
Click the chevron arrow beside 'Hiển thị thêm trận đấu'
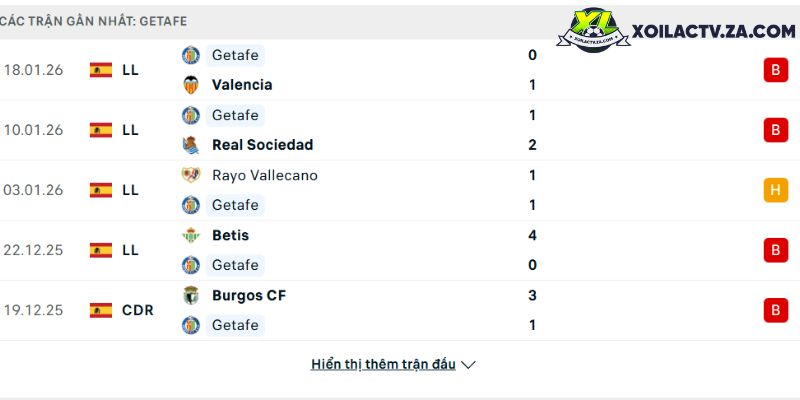[x=468, y=365]
